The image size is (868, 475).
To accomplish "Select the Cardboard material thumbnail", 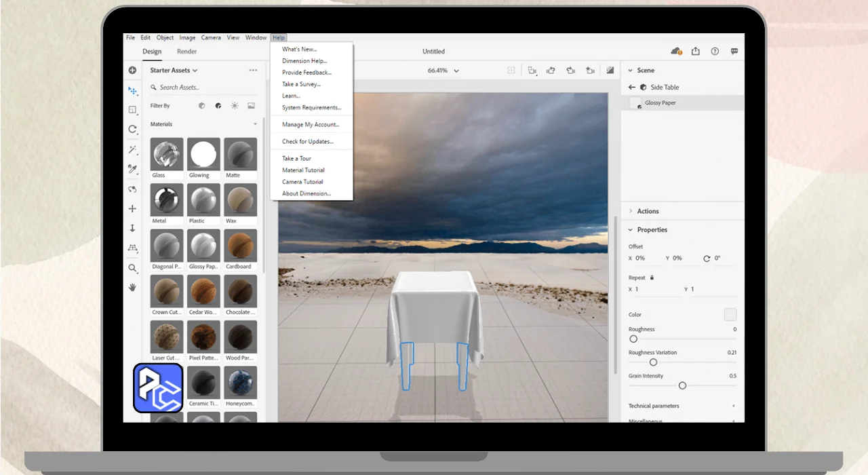I will coord(240,246).
